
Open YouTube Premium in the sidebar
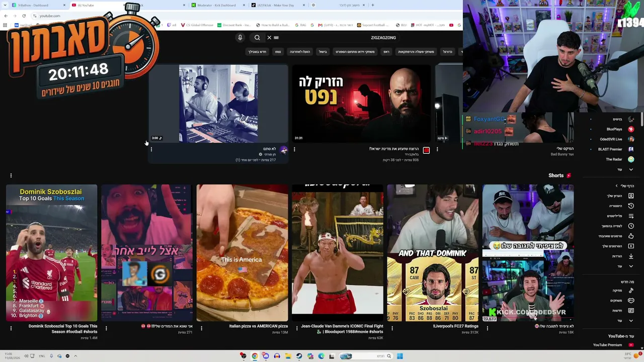613,345
